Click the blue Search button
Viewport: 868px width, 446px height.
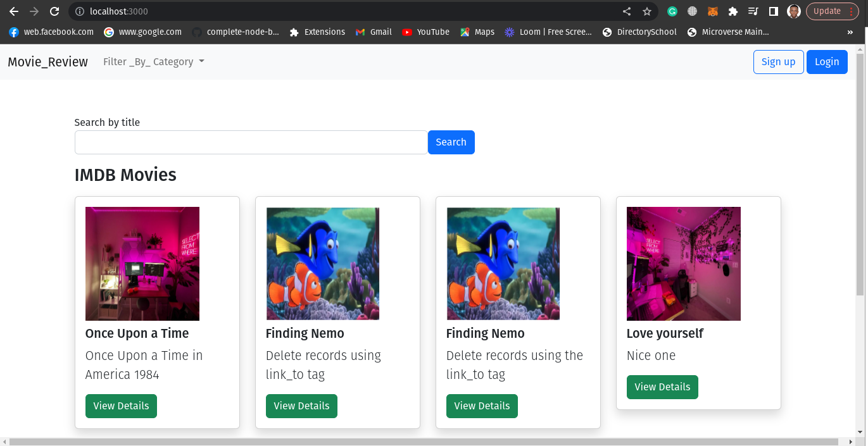451,142
